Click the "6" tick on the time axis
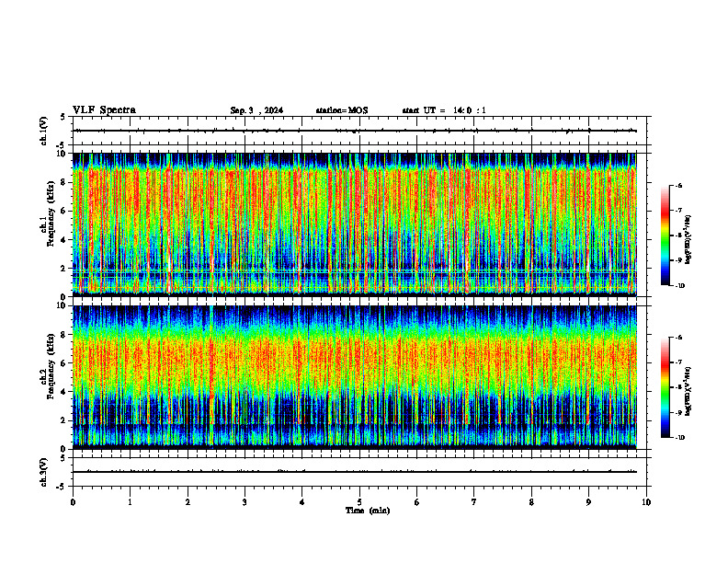This screenshot has height=563, width=728. [417, 502]
